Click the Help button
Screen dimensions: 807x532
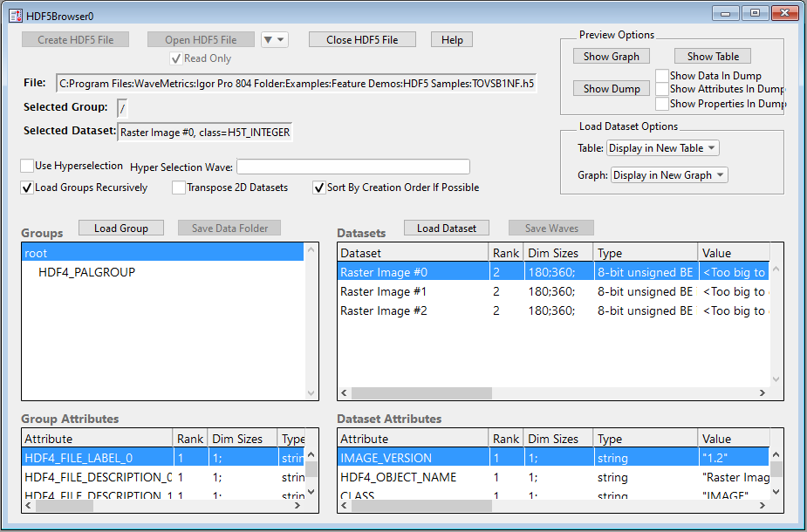pyautogui.click(x=452, y=40)
